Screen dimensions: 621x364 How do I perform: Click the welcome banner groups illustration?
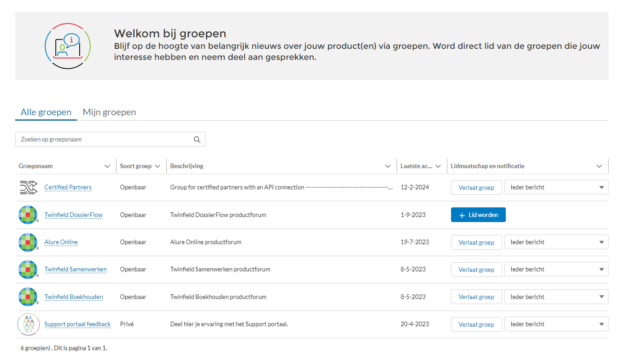point(68,46)
